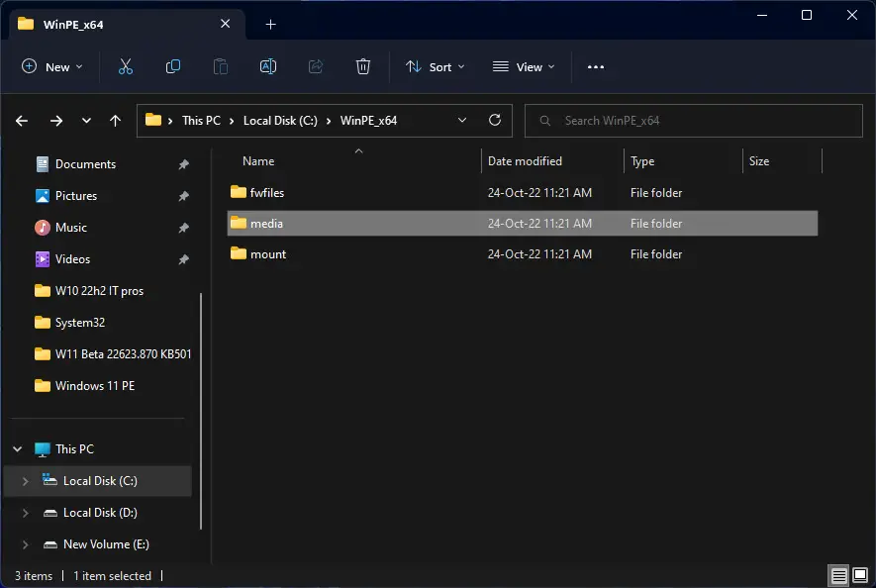Close the WinPE_x64 tab
This screenshot has width=876, height=588.
(x=225, y=24)
